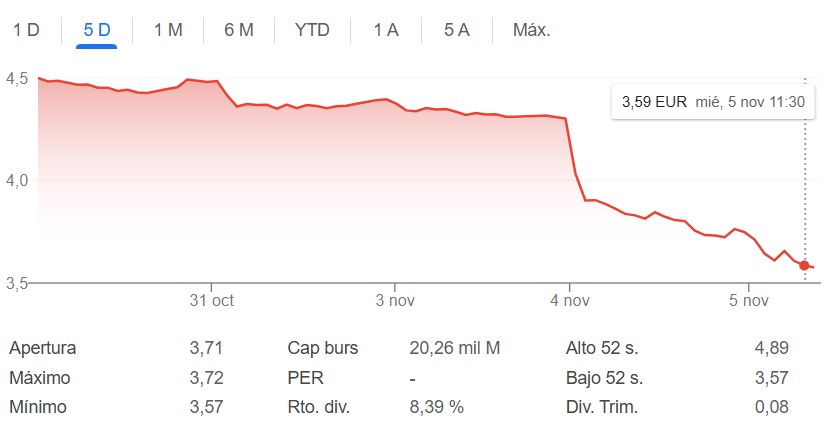Screen dimensions: 826x437
Task: Select the Máx. range tab
Action: pos(532,30)
